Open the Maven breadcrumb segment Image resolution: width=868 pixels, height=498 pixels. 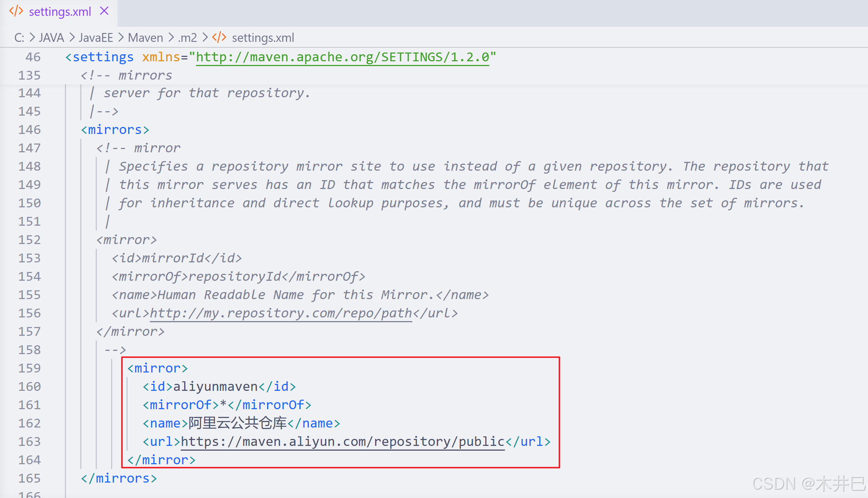(x=145, y=37)
